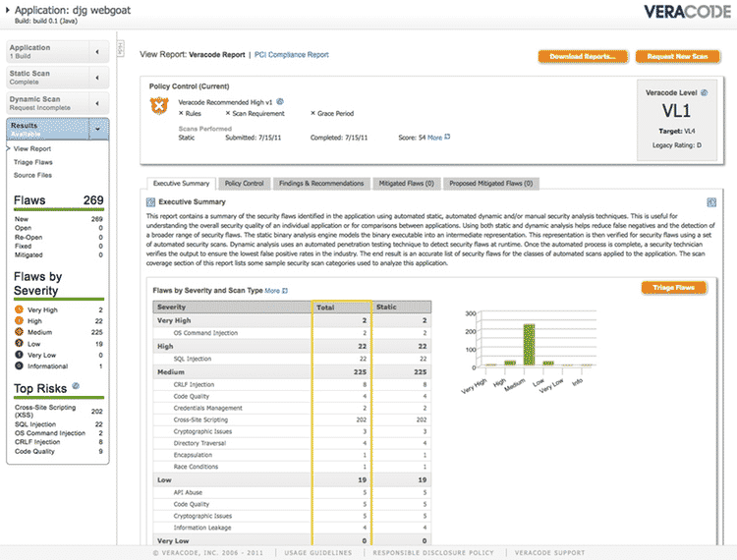Click the Low bar in the chart
This screenshot has height=560, width=737.
548,364
